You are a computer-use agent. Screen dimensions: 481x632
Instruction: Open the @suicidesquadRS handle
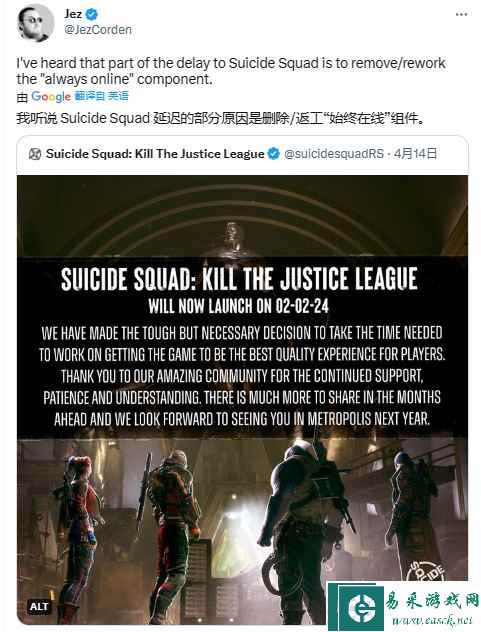coord(334,154)
